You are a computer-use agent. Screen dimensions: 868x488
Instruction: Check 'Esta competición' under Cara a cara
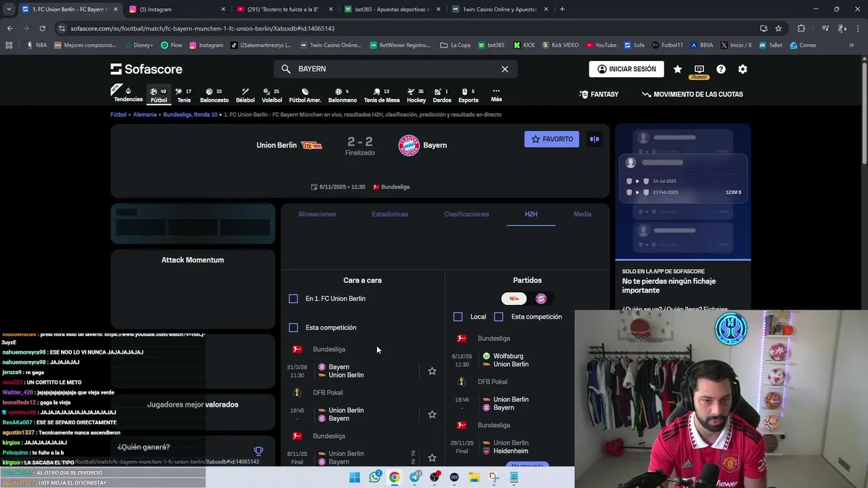293,327
